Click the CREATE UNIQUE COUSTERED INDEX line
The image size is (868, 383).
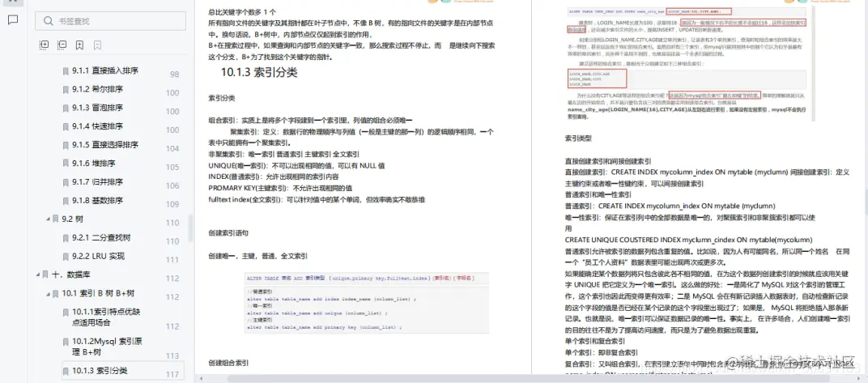[x=688, y=240]
